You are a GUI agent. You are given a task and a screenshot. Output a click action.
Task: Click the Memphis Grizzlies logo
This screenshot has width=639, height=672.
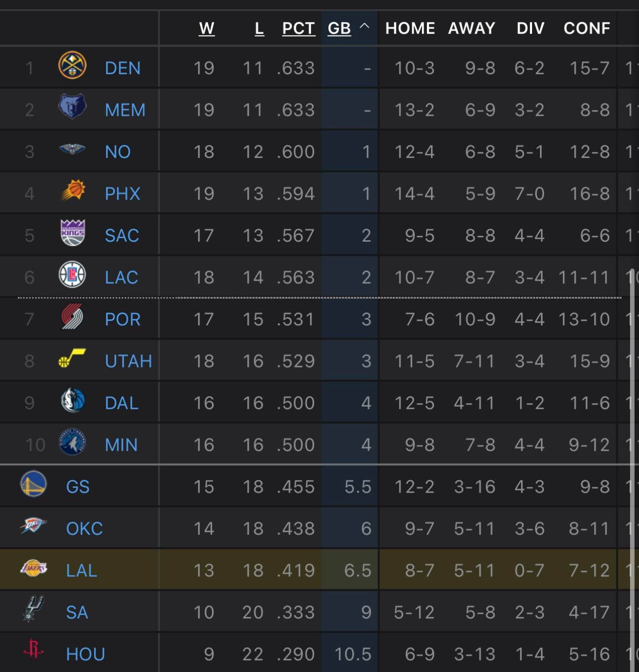(x=72, y=107)
